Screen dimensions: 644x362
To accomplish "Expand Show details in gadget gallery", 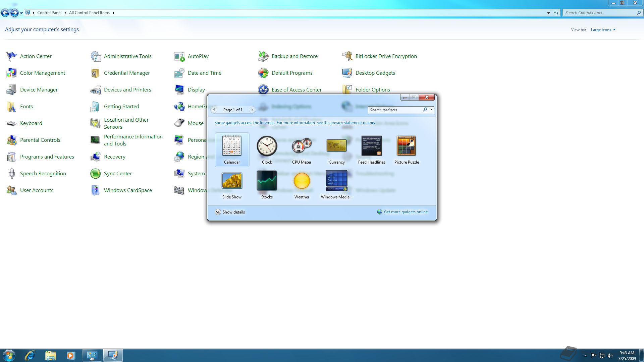I will 230,212.
